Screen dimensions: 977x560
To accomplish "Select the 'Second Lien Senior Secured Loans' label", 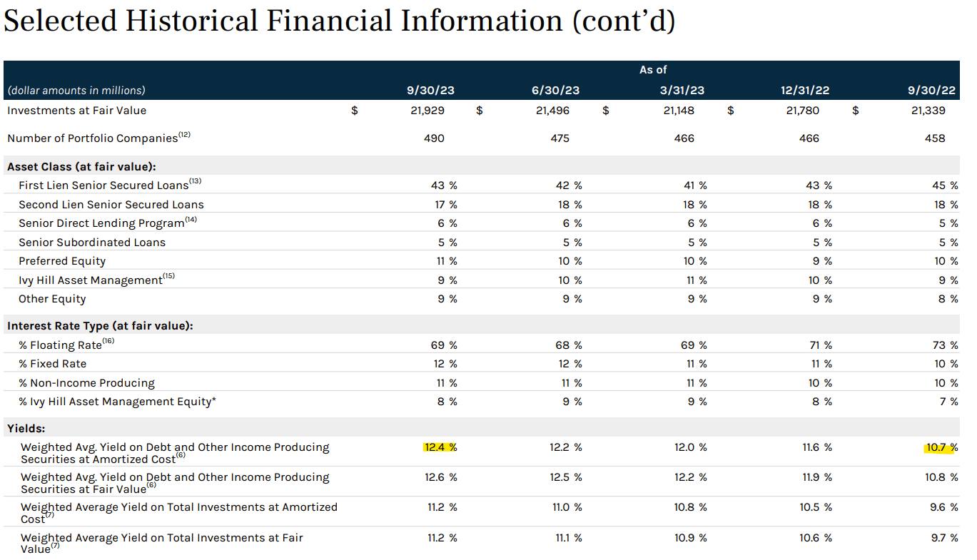I will 111,205.
